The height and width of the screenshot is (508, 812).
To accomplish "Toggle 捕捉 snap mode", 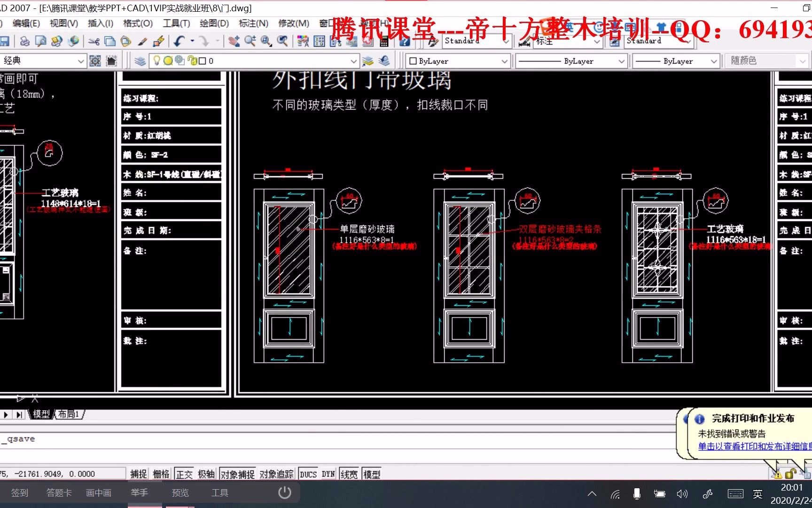I will (x=139, y=474).
